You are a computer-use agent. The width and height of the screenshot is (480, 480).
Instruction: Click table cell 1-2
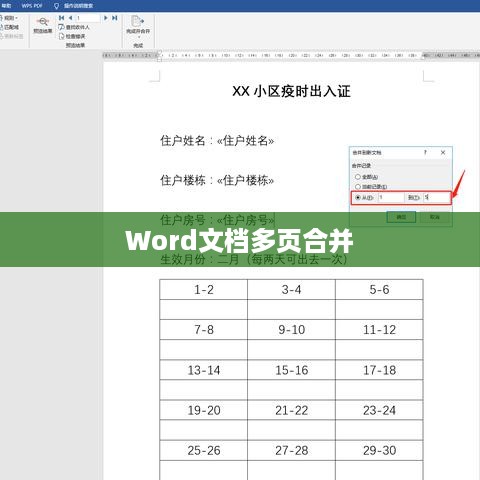coord(204,290)
